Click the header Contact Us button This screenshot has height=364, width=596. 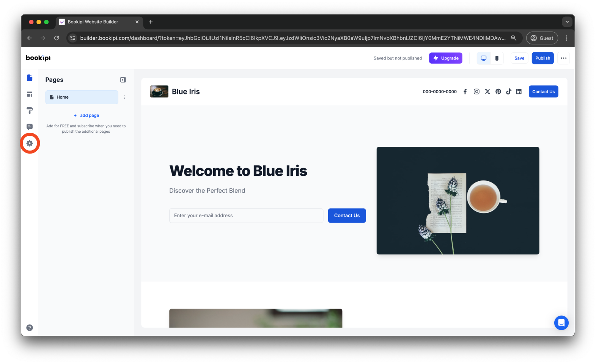tap(543, 91)
